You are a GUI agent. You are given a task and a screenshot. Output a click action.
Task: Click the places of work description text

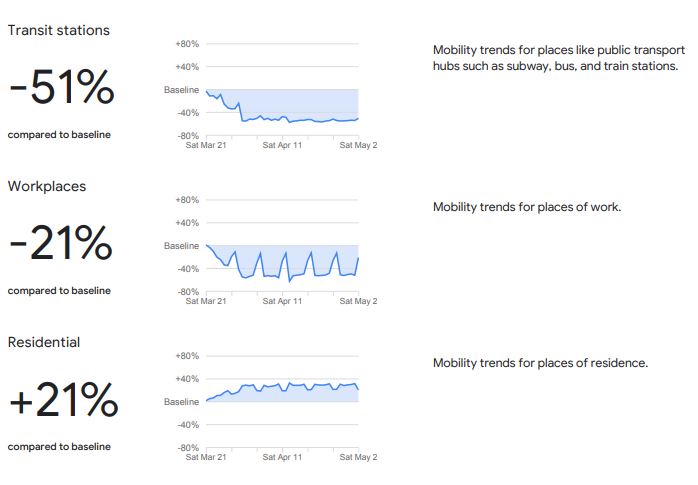527,207
